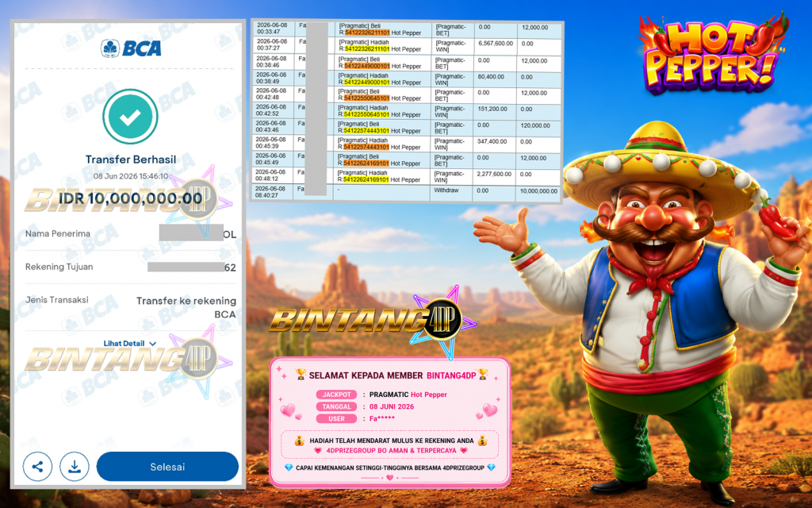Select the 'PRAGMATIC Hot Pepper' jackpot text
812x508 pixels.
(408, 394)
